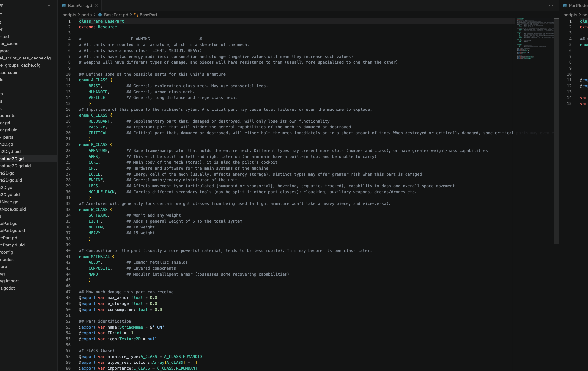Image resolution: width=588 pixels, height=371 pixels.
Task: Click the enum MATERIAL declaration
Action: coord(97,257)
